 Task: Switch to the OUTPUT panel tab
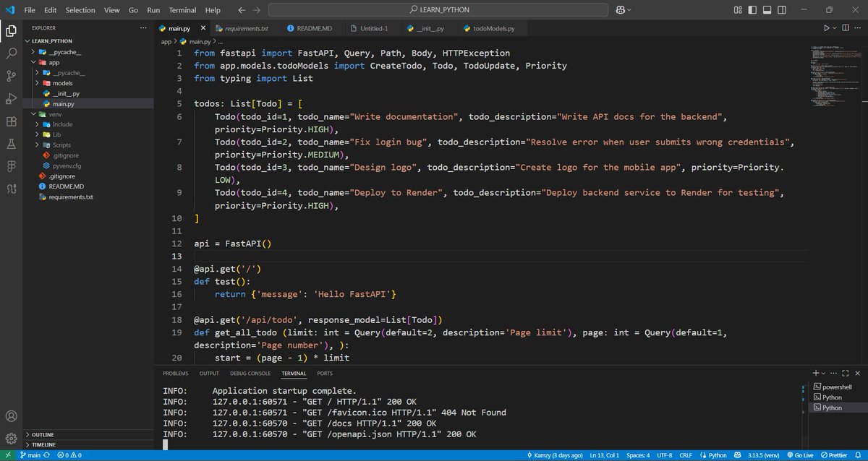pyautogui.click(x=209, y=374)
